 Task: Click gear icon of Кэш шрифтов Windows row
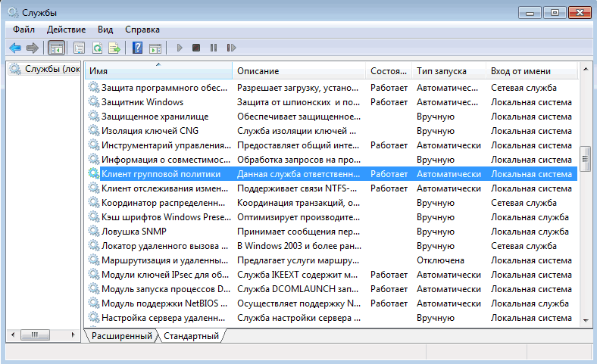(94, 216)
